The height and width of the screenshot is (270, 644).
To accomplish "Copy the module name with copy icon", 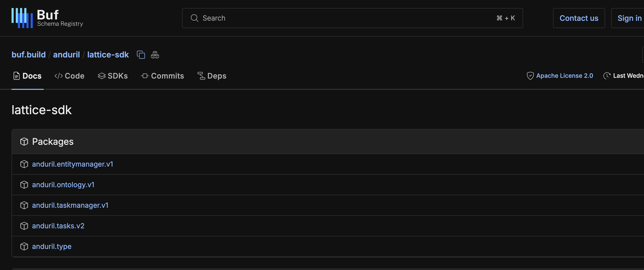I will click(x=141, y=55).
